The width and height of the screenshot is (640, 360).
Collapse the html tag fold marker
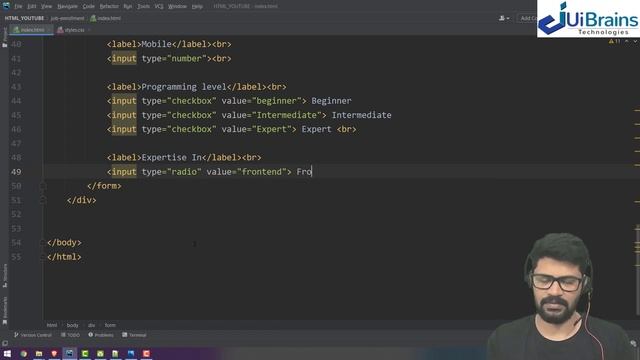pos(42,257)
